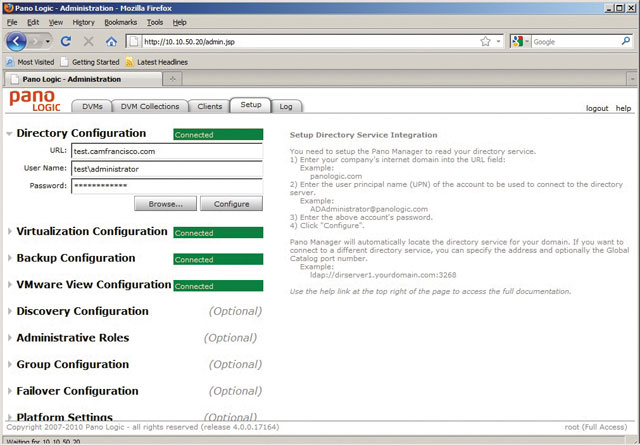This screenshot has width=640, height=446.
Task: Click the Discovery Configuration (Optional) label
Action: 235,311
